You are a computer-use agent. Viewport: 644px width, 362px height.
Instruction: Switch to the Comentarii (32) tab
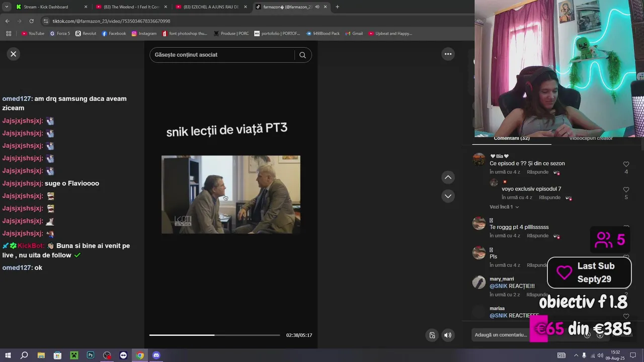click(512, 138)
